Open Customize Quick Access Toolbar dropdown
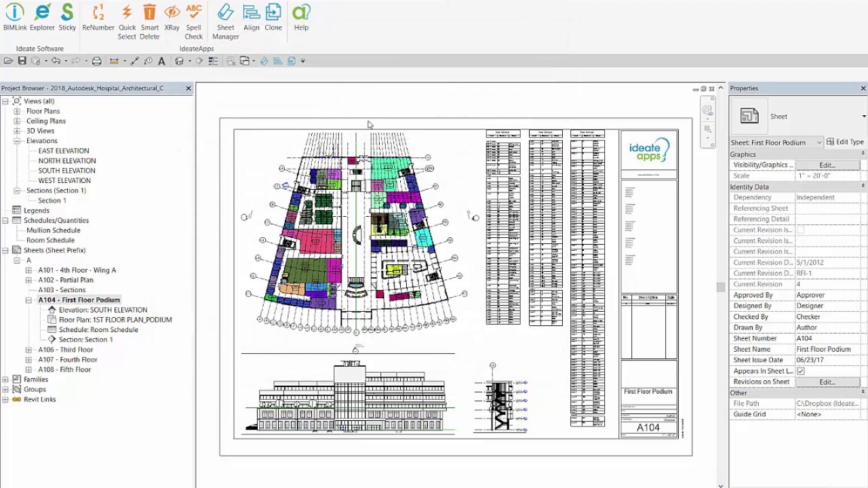Viewport: 868px width, 488px height. [x=302, y=61]
